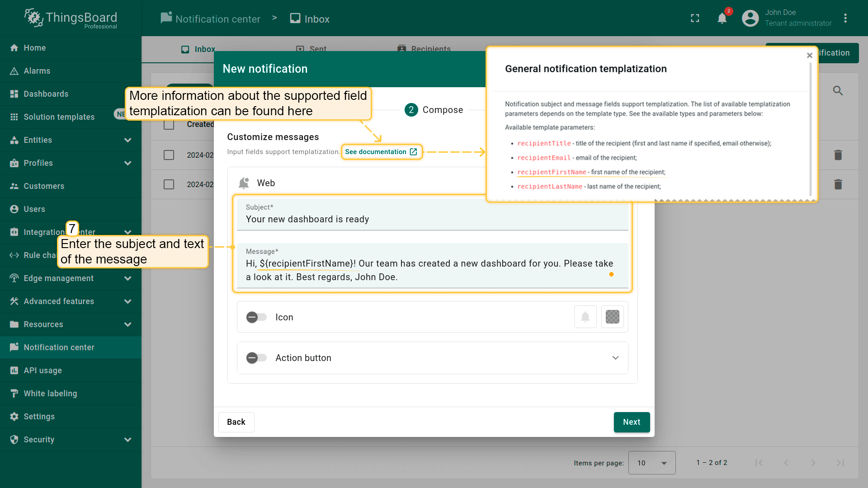Open the items per page dropdown

tap(651, 463)
